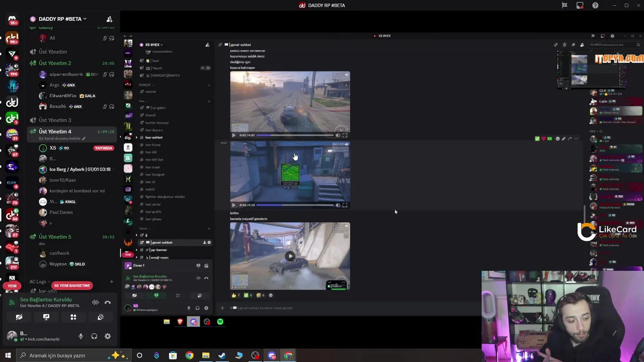Screen dimensions: 644x362
Task: Turn on the camera in the voice panel
Action: coord(19,317)
